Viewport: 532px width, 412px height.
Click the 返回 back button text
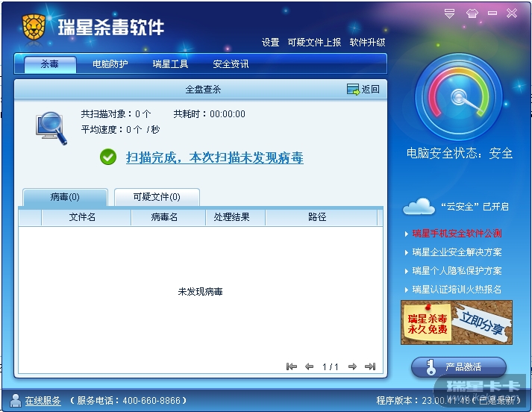371,90
